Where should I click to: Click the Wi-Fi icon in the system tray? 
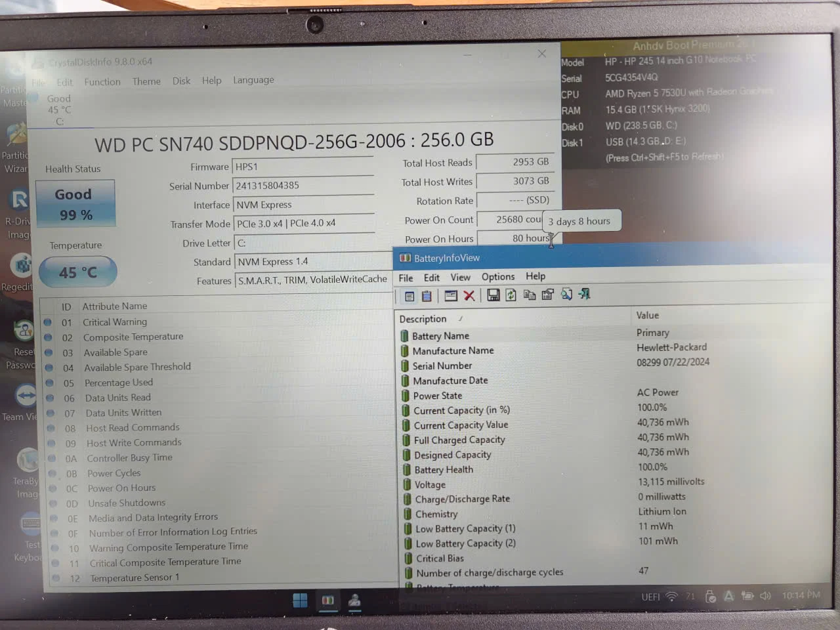point(671,597)
